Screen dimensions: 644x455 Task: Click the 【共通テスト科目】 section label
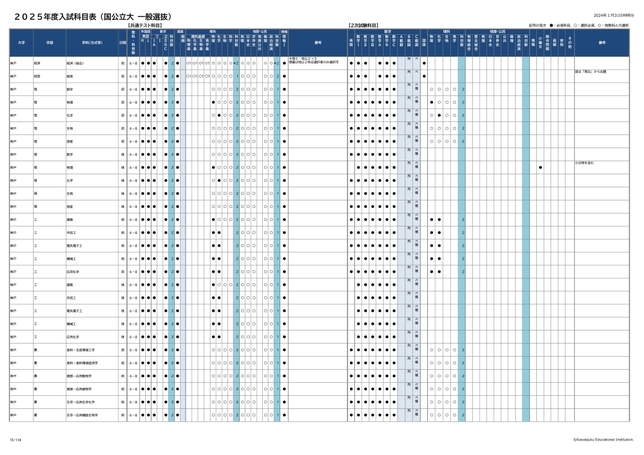[148, 23]
